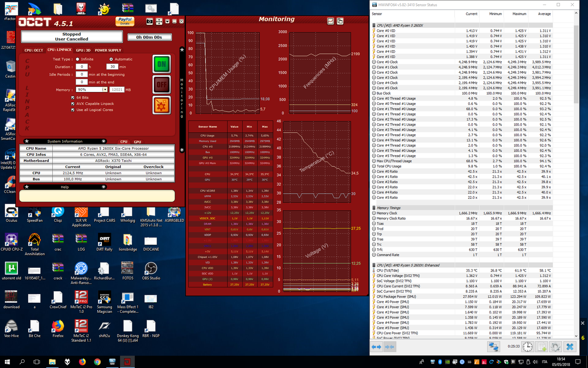Select Infinite test type

[x=77, y=59]
